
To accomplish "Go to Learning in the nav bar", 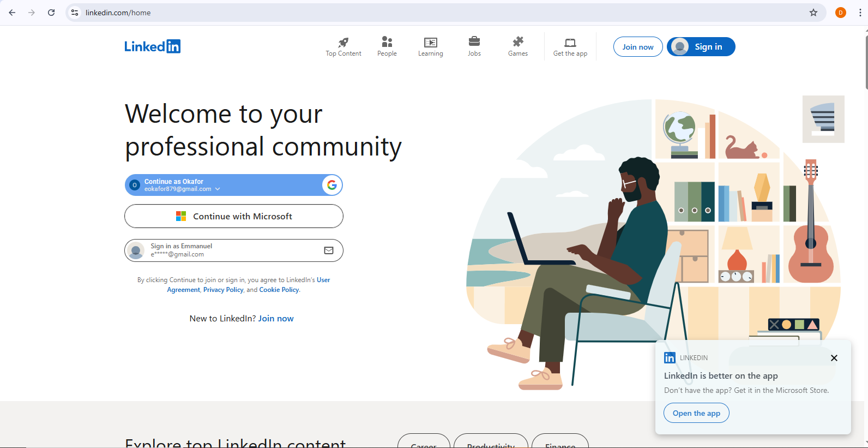I will point(431,47).
